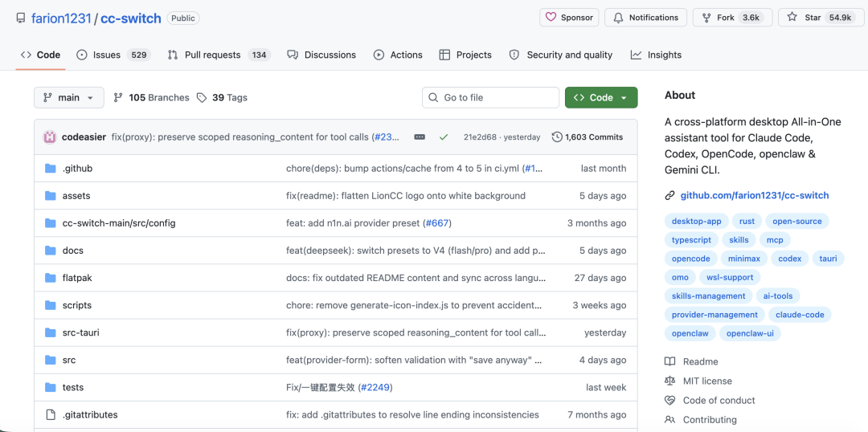This screenshot has width=868, height=432.
Task: Open the Actions tab
Action: tap(398, 55)
